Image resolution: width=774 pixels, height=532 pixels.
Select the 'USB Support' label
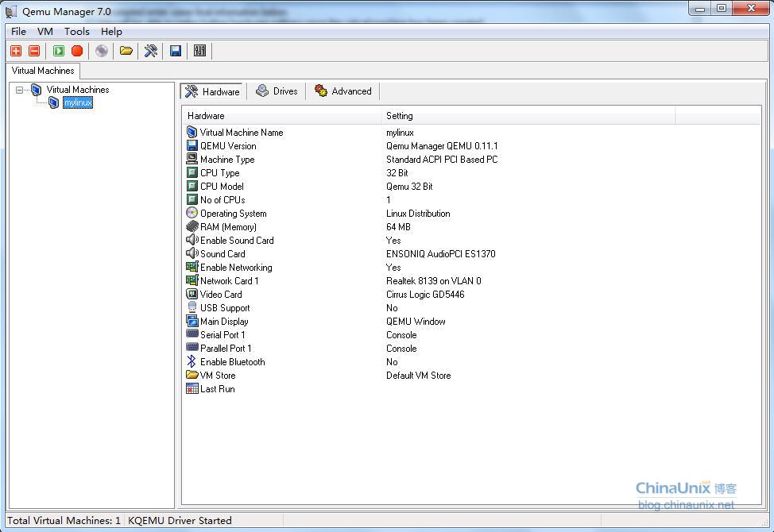(225, 308)
